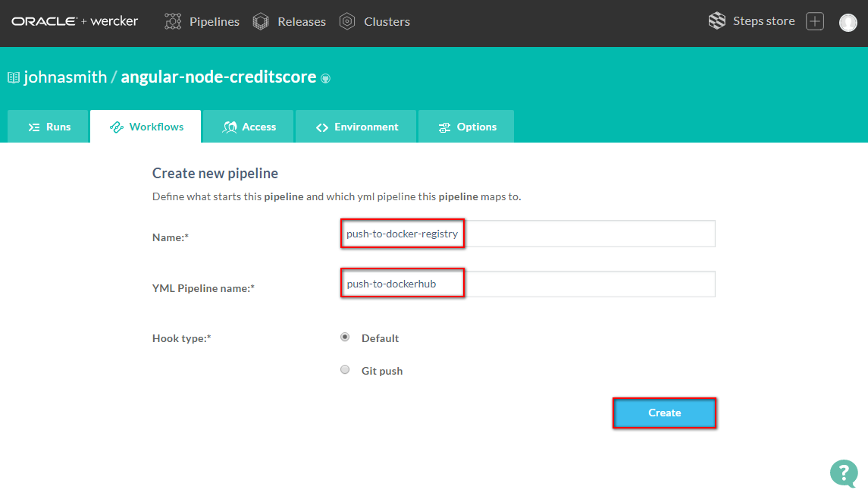This screenshot has height=496, width=868.
Task: Select the Default hook type
Action: point(345,337)
